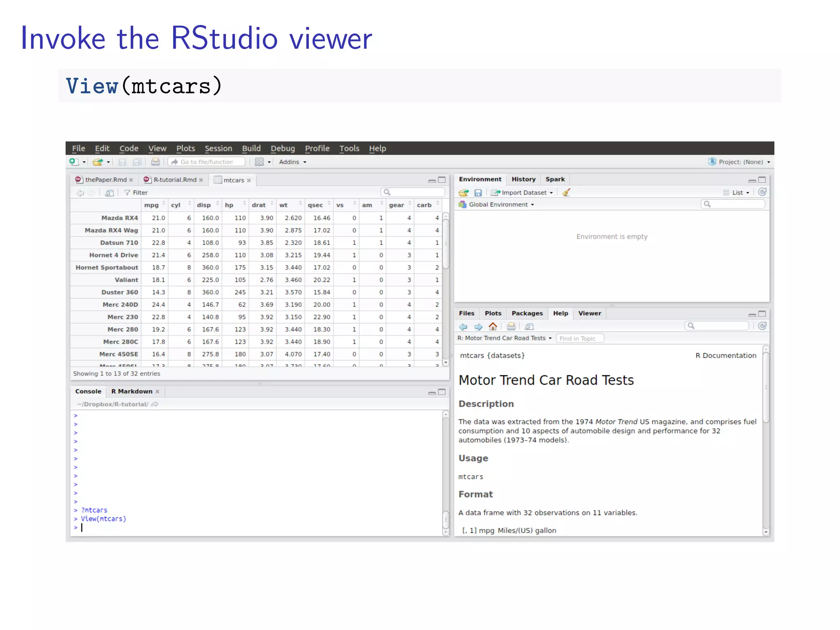The width and height of the screenshot is (840, 630).
Task: Click the Find in Topic field
Action: (x=580, y=338)
